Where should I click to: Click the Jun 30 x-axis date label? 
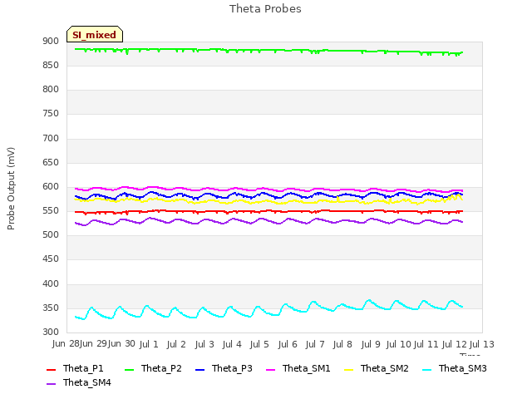click(x=121, y=344)
